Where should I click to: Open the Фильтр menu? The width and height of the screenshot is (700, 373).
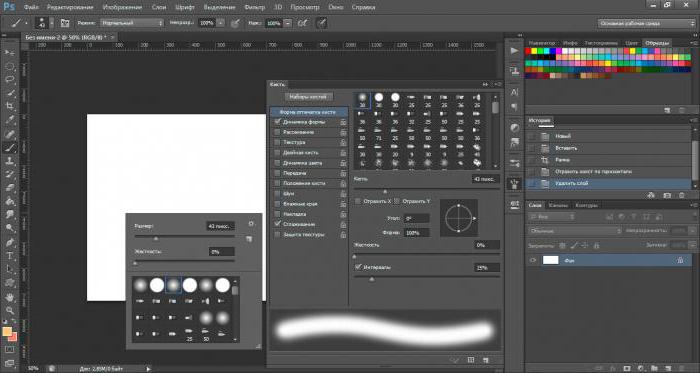(x=254, y=7)
